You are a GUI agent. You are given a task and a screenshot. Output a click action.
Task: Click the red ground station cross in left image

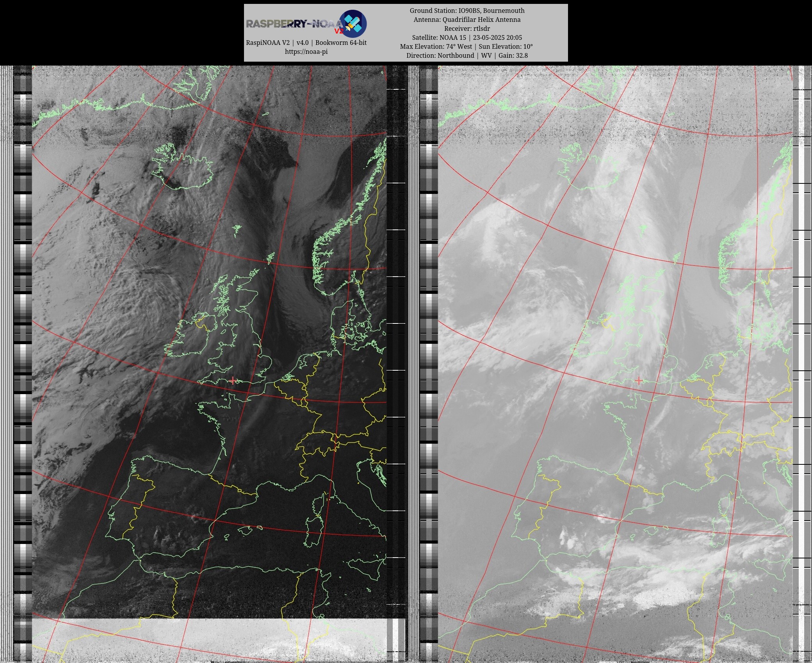pos(233,380)
